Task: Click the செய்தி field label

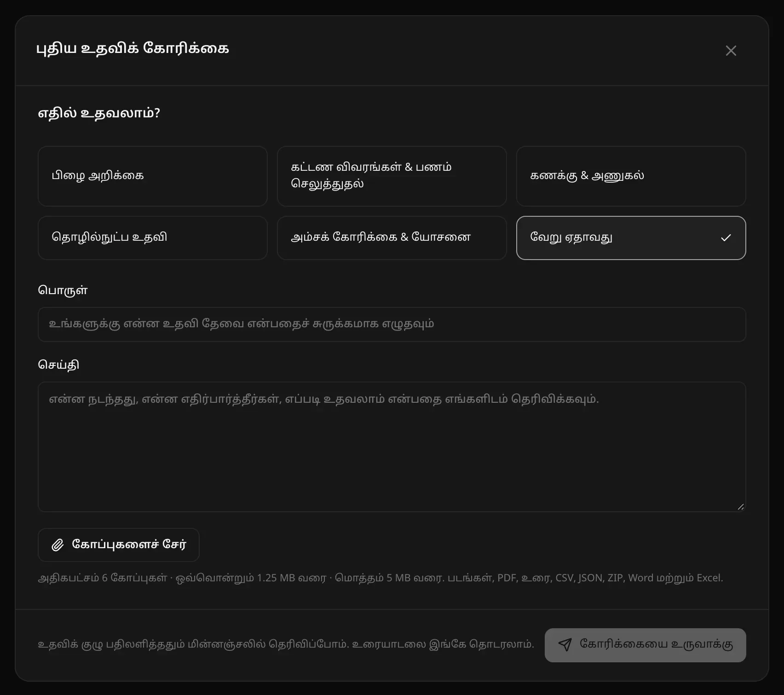Action: pyautogui.click(x=58, y=365)
